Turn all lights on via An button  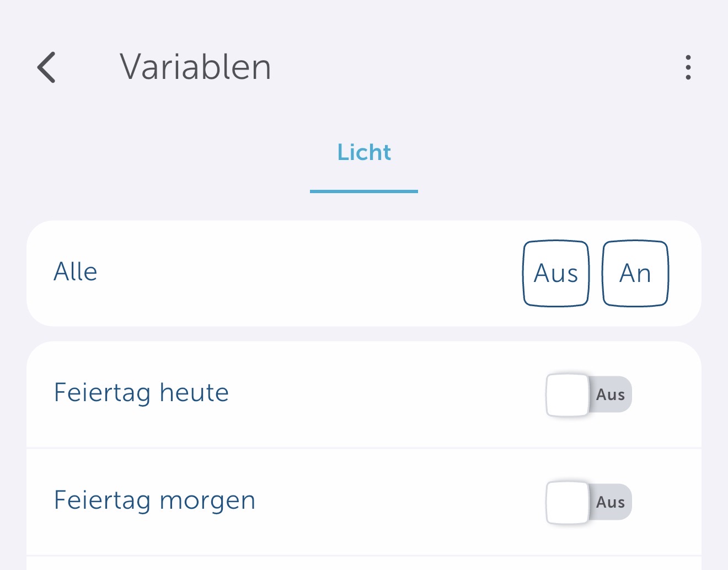[x=635, y=273]
